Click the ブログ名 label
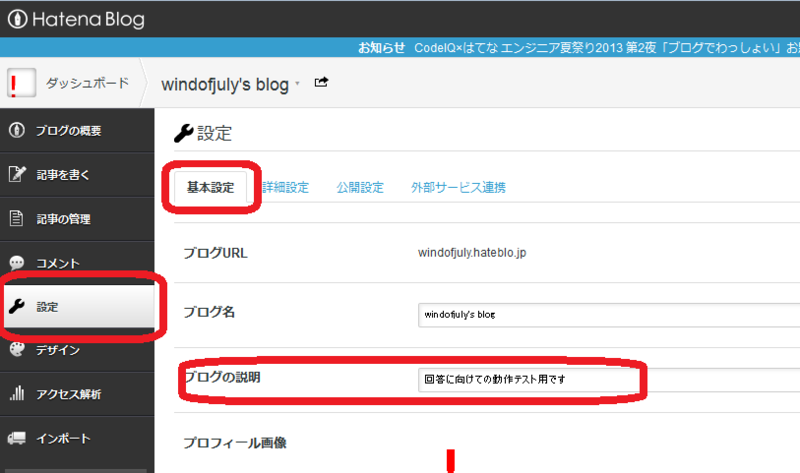Image resolution: width=800 pixels, height=473 pixels. click(209, 312)
